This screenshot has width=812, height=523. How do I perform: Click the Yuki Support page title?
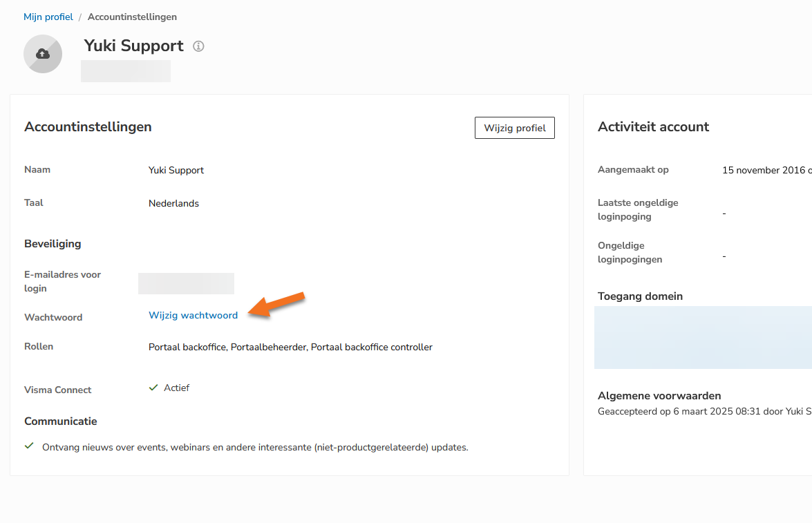[133, 46]
